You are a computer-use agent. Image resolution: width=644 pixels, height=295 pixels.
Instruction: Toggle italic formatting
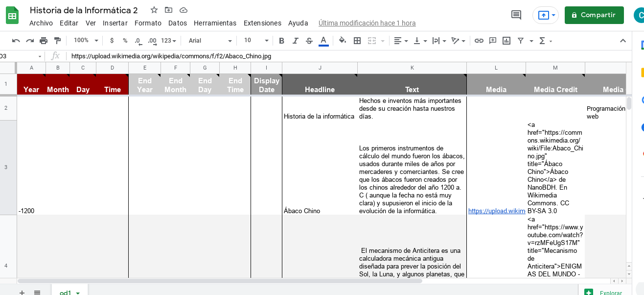295,41
